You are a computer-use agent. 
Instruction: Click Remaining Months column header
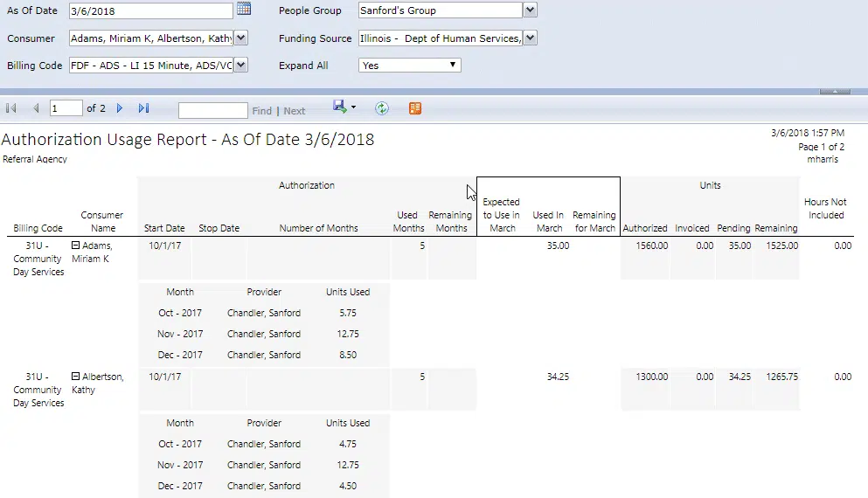450,222
